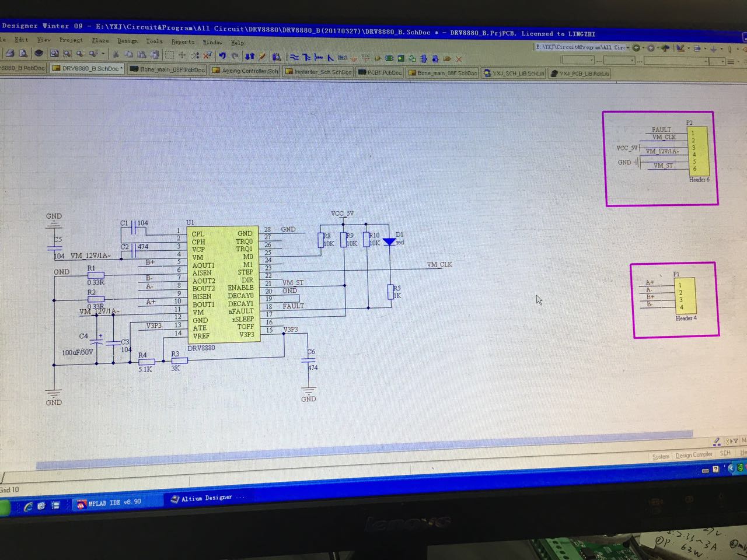Select the Header 6 connector P2

(x=699, y=152)
